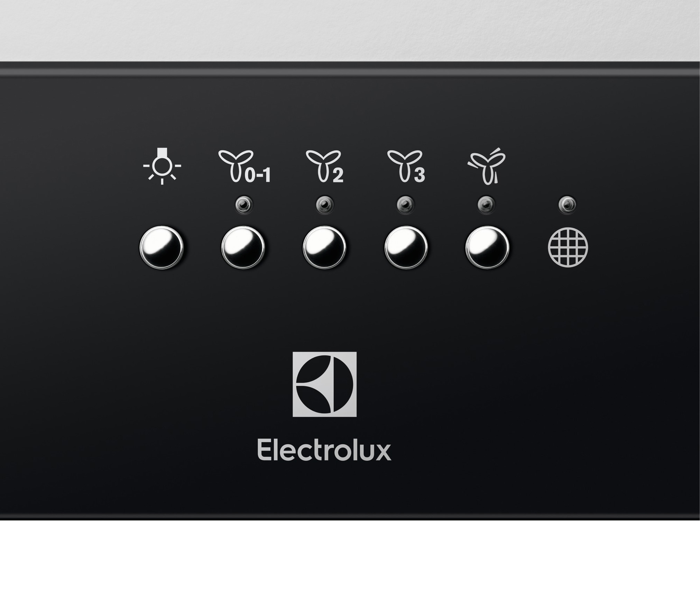Screen dimensions: 700x608
Task: Click the light bulb icon
Action: [162, 166]
